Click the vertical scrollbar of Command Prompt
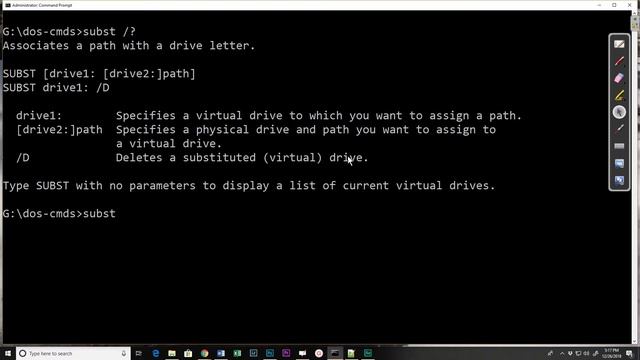Screen dimensions: 640x360 click(635, 178)
